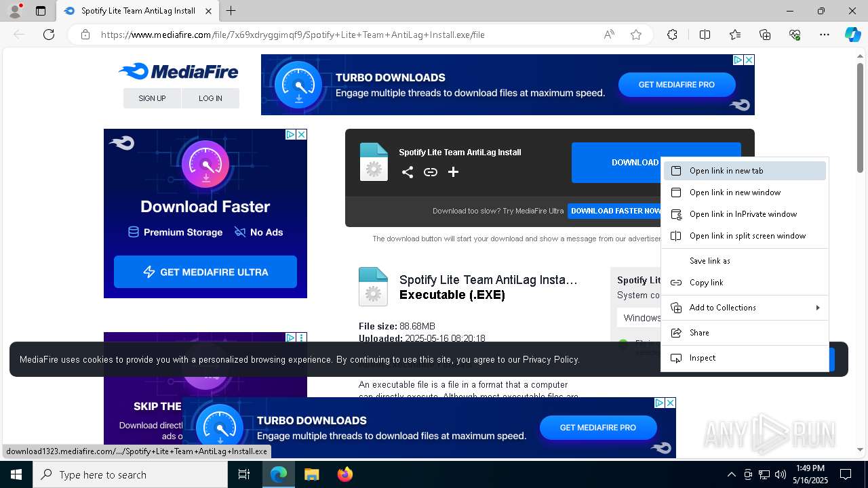Click the AdChoices icon on top banner

pos(738,60)
